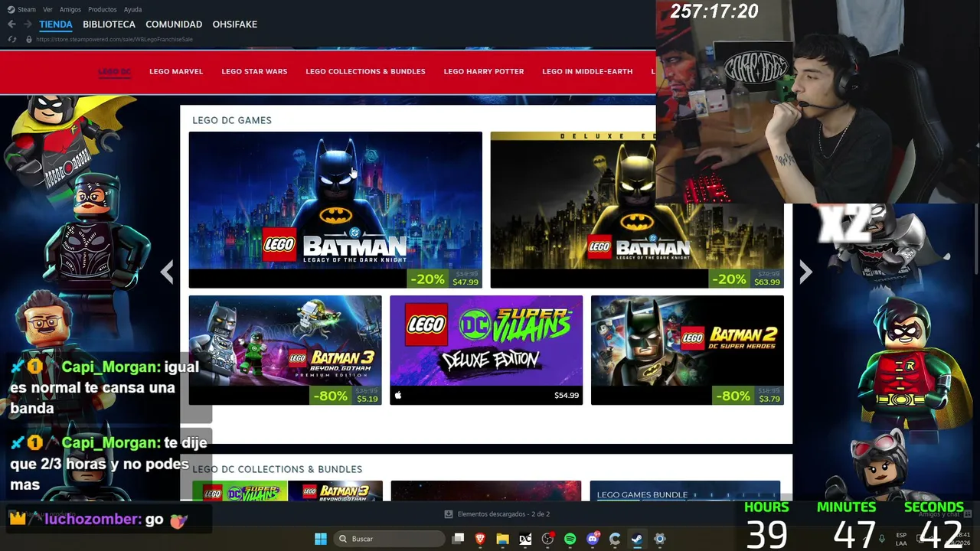Jump to the LEGO HARRY POTTER section

point(484,71)
